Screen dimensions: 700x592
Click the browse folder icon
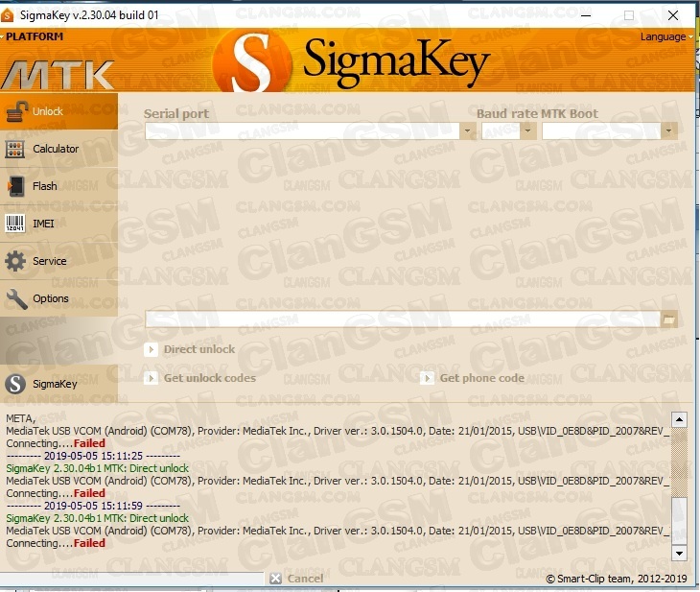pyautogui.click(x=668, y=320)
